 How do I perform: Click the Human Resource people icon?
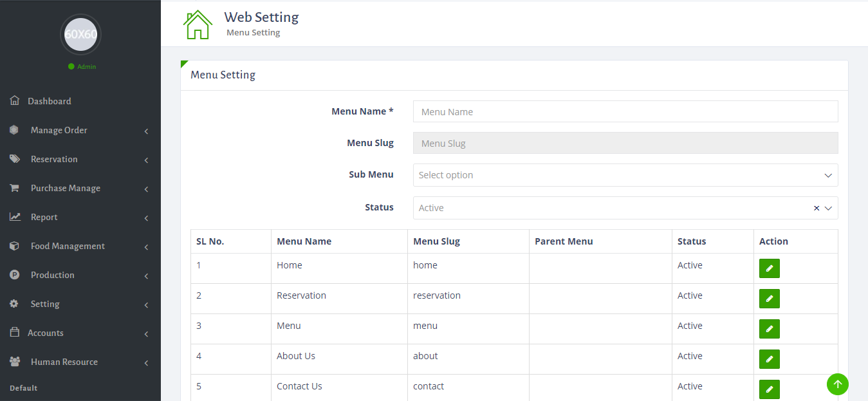pos(14,361)
